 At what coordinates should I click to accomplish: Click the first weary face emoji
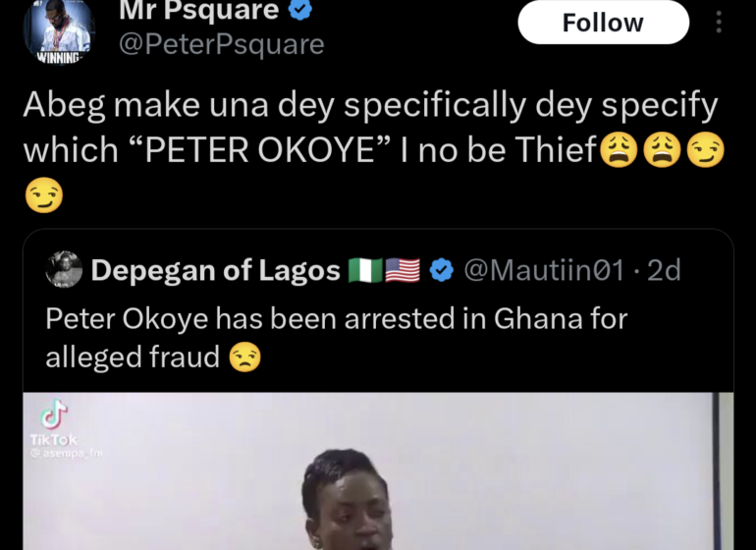pos(619,150)
